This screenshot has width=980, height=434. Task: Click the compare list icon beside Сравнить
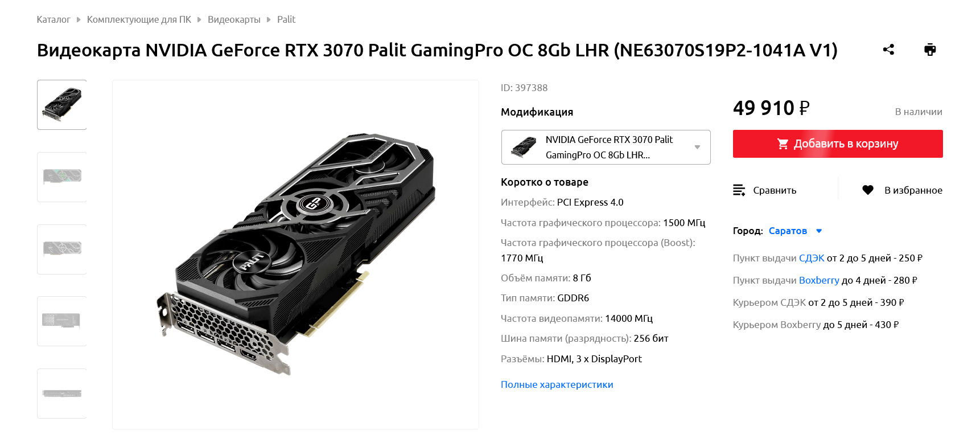tap(739, 190)
